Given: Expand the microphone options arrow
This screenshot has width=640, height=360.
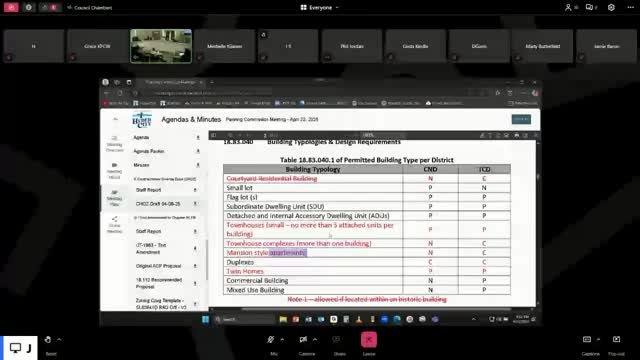Looking at the screenshot, I should point(282,340).
